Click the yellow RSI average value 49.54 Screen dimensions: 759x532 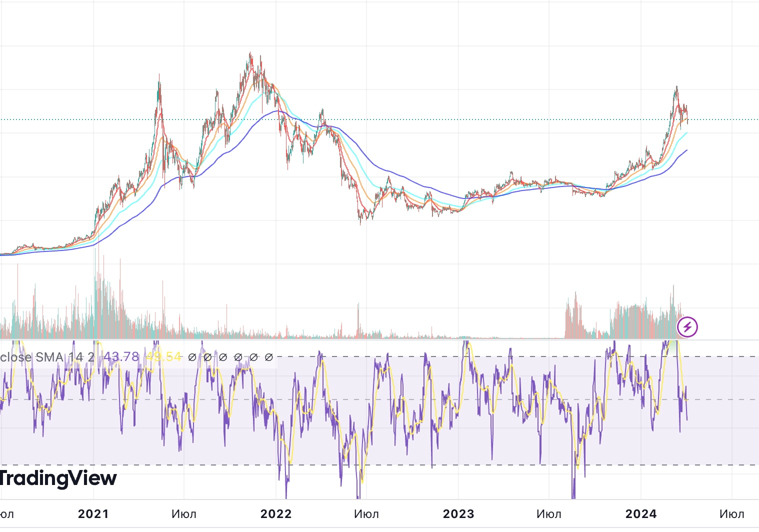click(x=163, y=357)
